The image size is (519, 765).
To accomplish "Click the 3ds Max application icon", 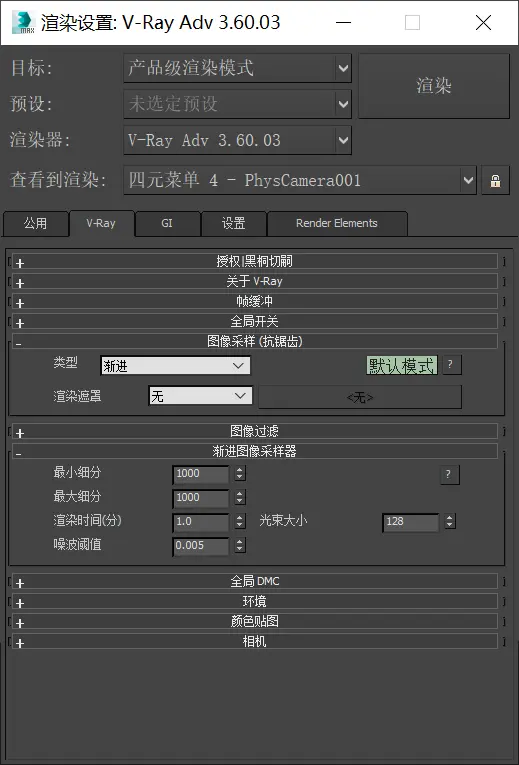I will click(x=23, y=22).
